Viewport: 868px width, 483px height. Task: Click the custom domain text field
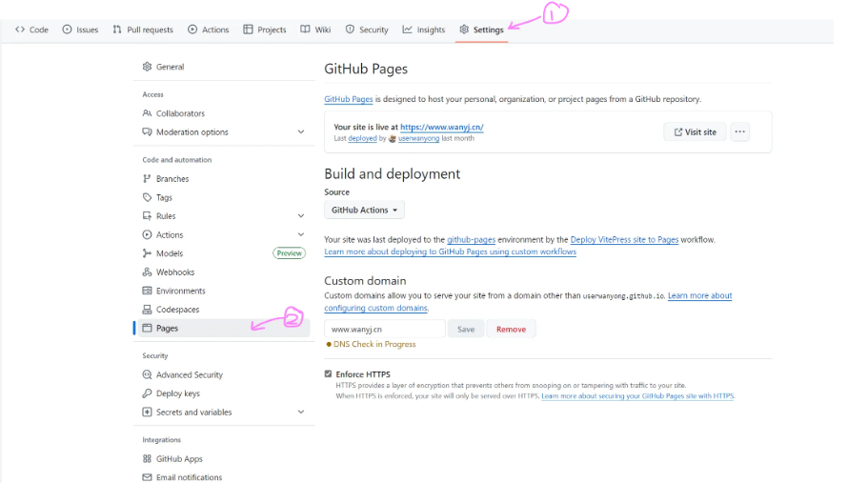tap(384, 329)
